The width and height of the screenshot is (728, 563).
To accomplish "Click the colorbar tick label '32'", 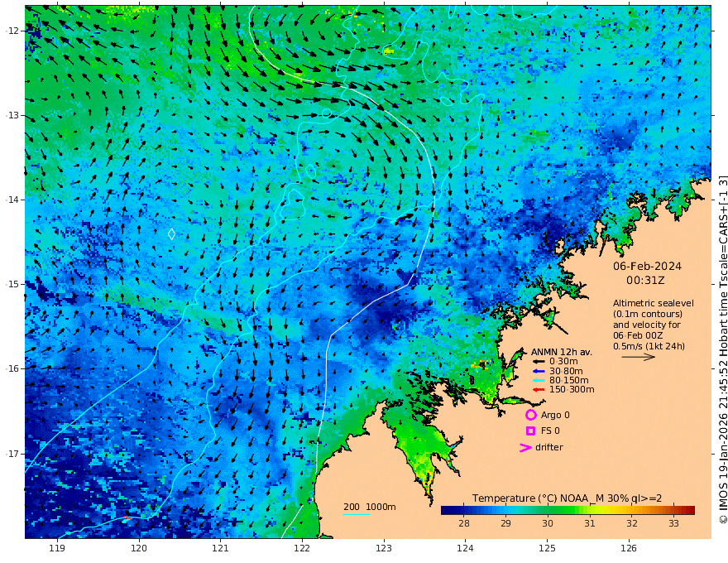I will point(632,523).
